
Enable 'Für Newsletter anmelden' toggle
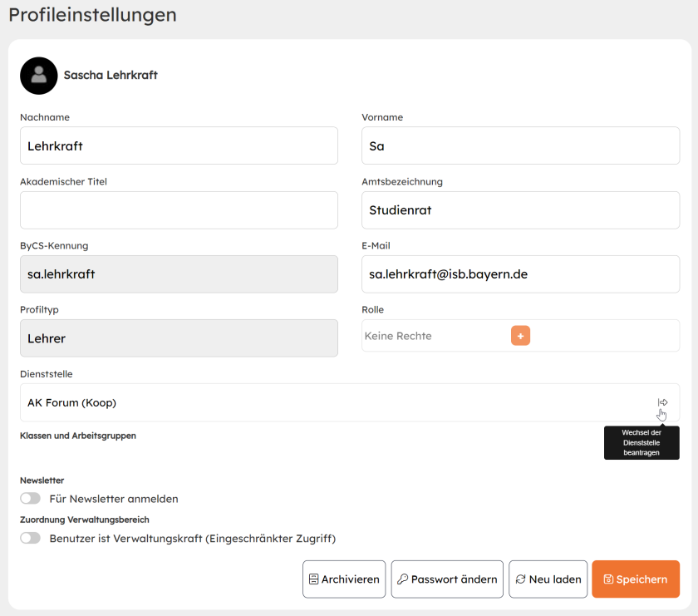tap(30, 498)
